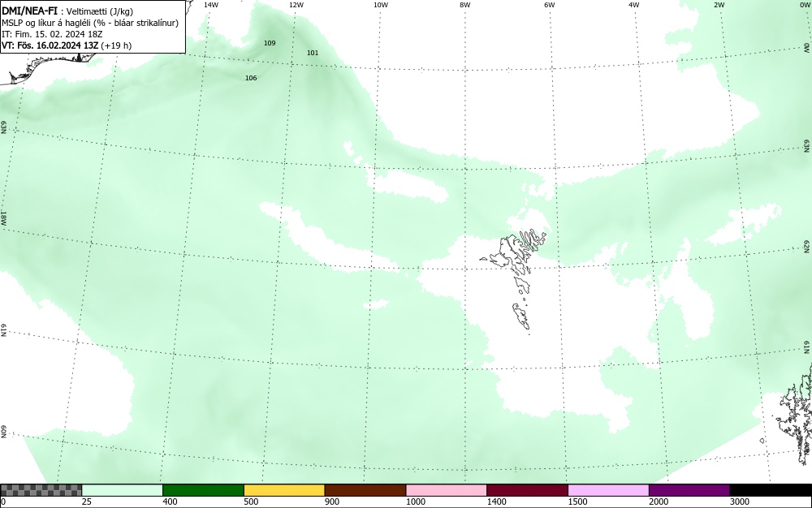This screenshot has height=508, width=812.
Task: Click the dark green 400–500 legend swatch
Action: click(x=203, y=490)
